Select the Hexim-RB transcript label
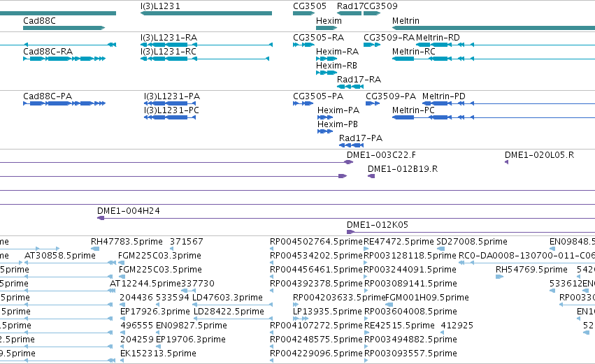This screenshot has height=364, width=595. click(336, 66)
